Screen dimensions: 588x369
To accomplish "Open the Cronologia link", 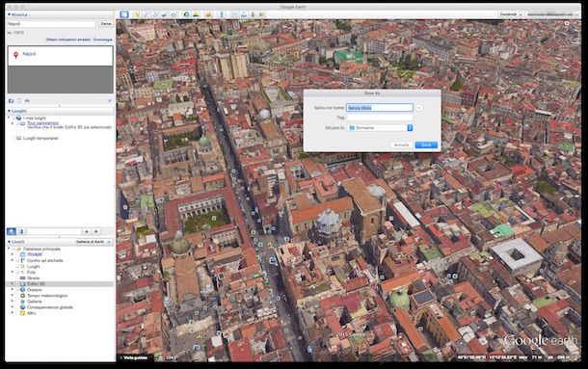I will tap(103, 40).
